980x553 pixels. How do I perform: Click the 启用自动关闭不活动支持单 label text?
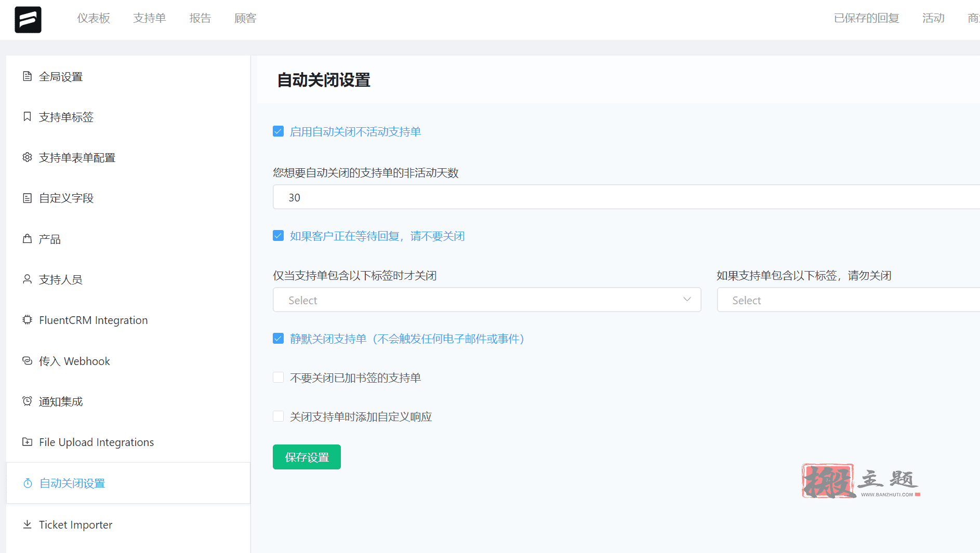point(355,131)
